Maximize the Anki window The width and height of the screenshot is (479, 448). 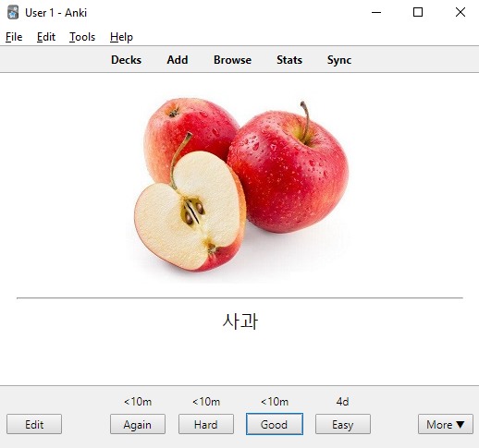(418, 12)
